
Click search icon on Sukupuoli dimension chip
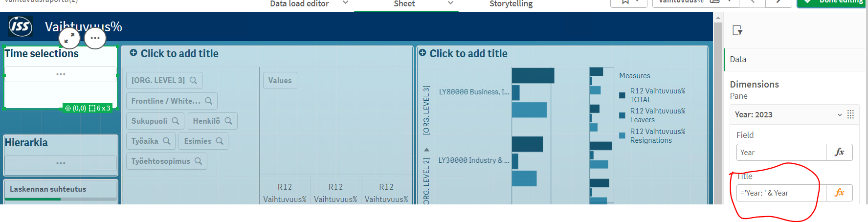[x=176, y=121]
